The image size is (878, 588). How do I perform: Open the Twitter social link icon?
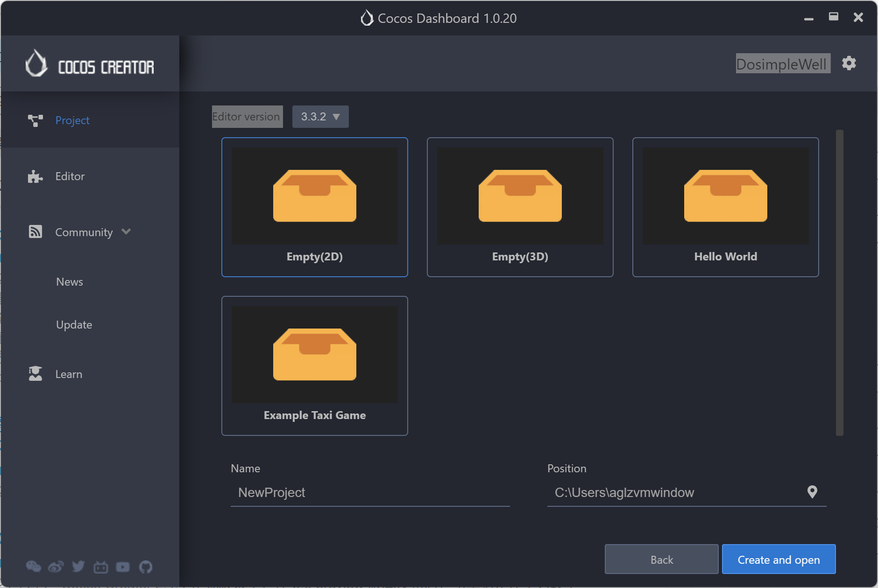coord(78,567)
